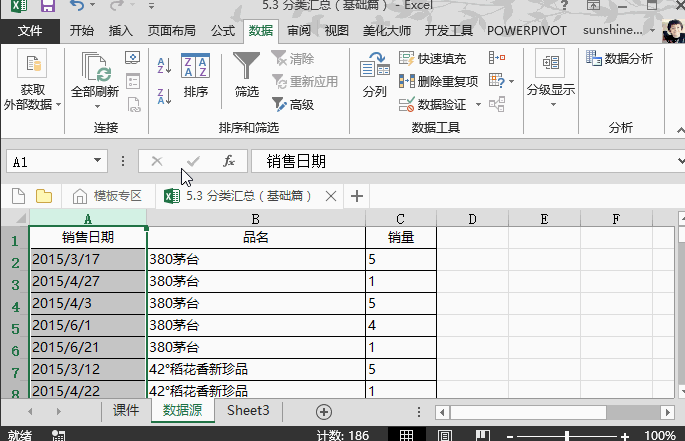Click Data Analysis (数据分析) button

coord(619,58)
